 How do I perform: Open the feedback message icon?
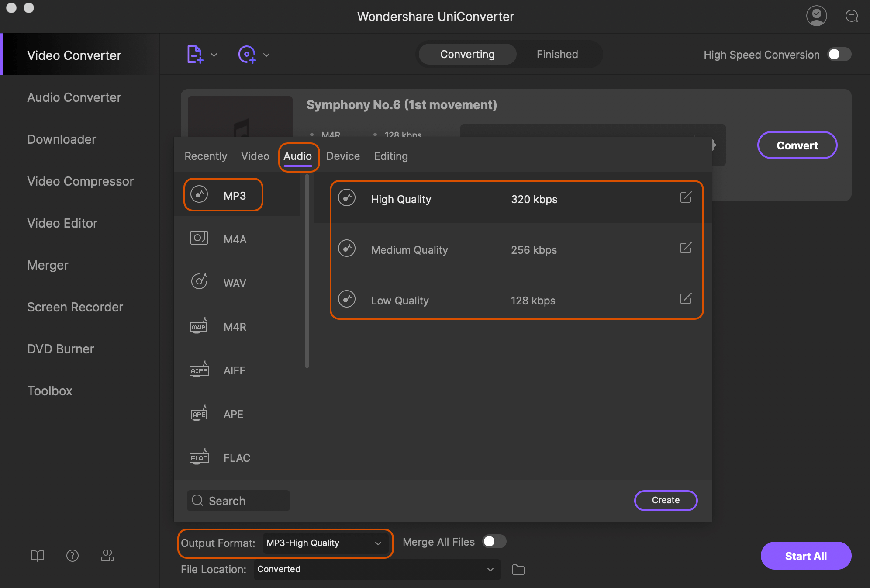(851, 16)
